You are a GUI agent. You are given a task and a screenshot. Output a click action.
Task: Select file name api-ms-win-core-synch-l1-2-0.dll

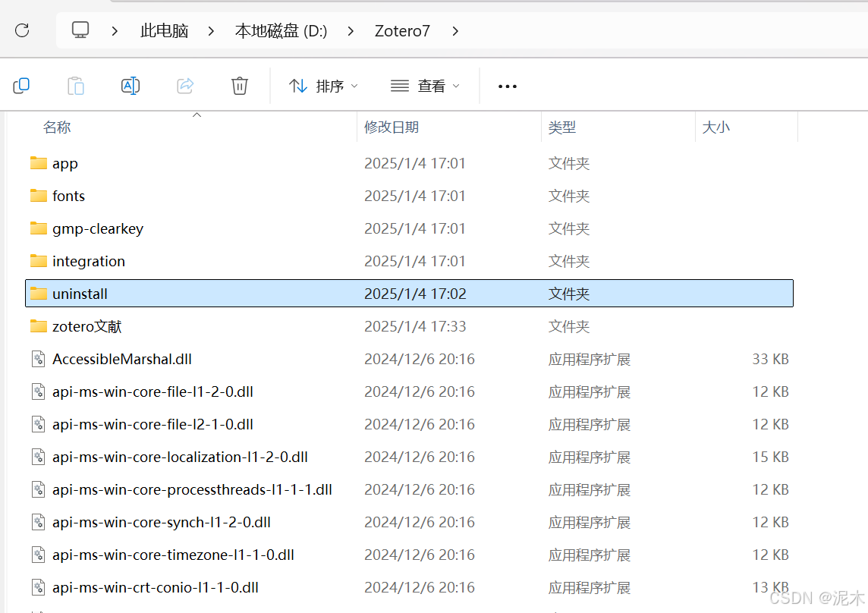coord(161,522)
